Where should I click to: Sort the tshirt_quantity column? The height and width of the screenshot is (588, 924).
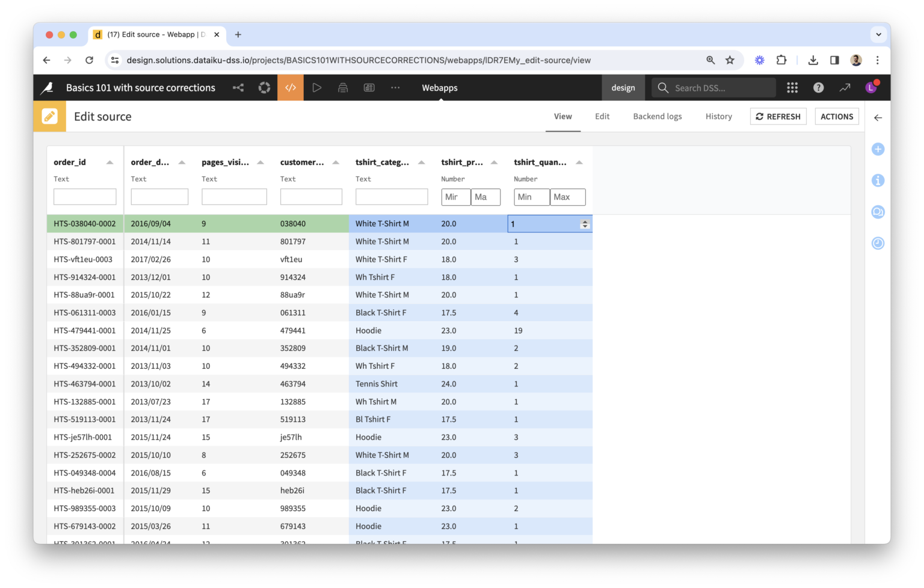pos(579,162)
